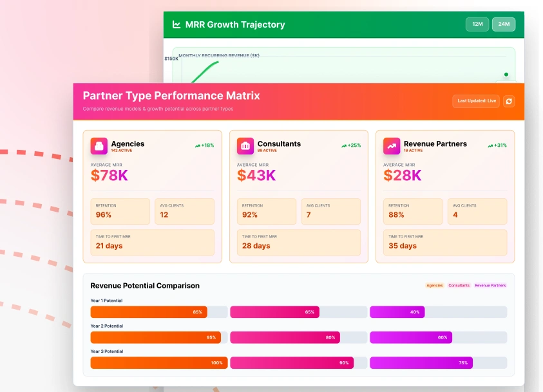Toggle the Consultants legend tag
This screenshot has width=543, height=392.
(459, 285)
